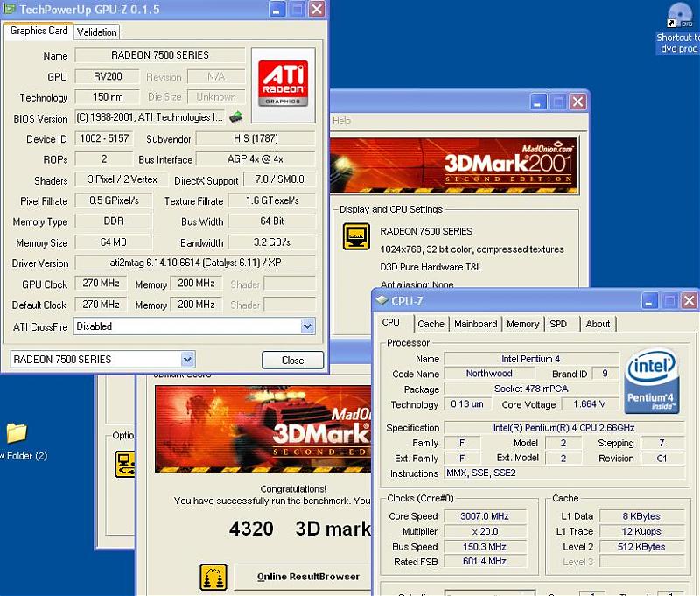Click the Bandwidth 3.2 GB/s value
Viewport: 700px width, 596px height.
(272, 242)
